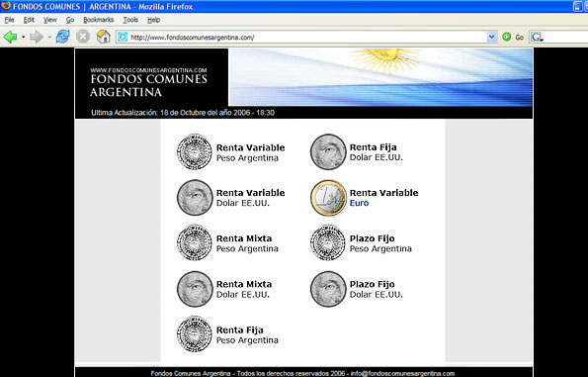The height and width of the screenshot is (377, 588).
Task: Open Plazo Fijo Dolar EE.UU. link
Action: coord(377,289)
